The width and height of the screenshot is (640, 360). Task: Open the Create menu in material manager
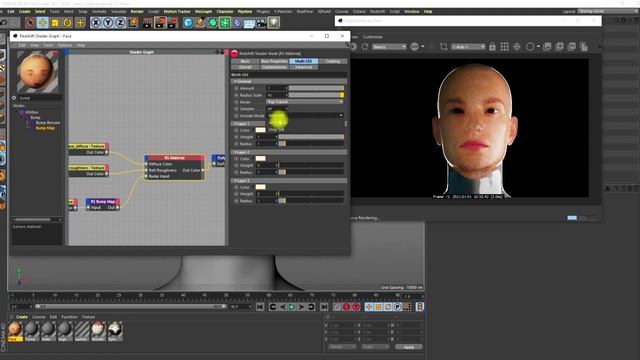tap(22, 317)
